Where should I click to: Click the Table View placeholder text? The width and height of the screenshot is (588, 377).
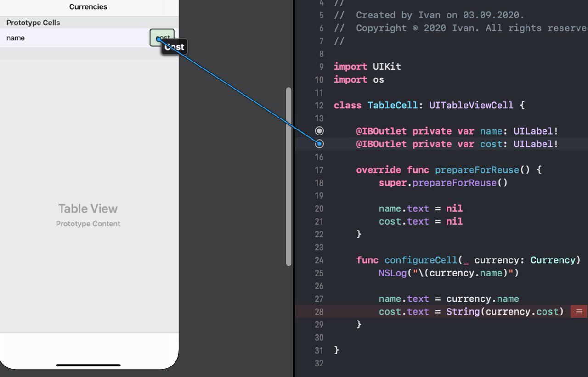pyautogui.click(x=88, y=208)
